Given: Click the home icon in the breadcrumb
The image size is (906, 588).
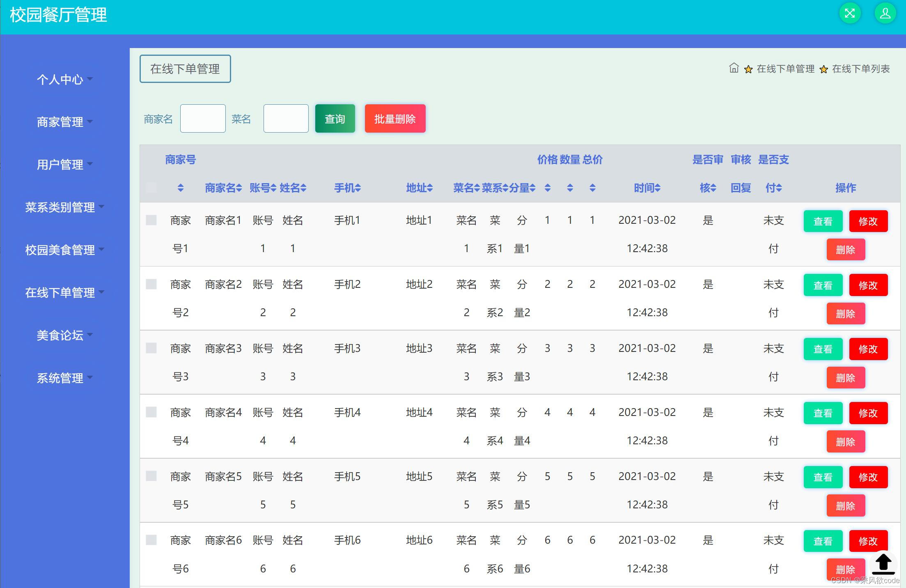Looking at the screenshot, I should coord(734,69).
